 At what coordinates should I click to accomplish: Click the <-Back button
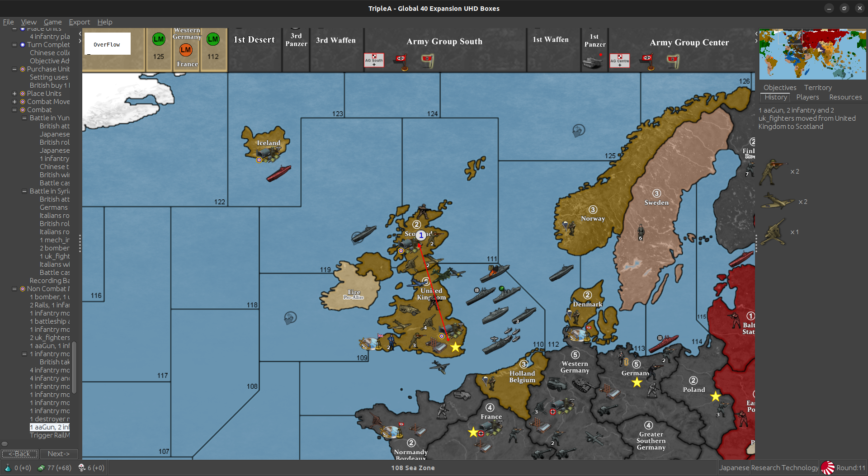pos(20,453)
